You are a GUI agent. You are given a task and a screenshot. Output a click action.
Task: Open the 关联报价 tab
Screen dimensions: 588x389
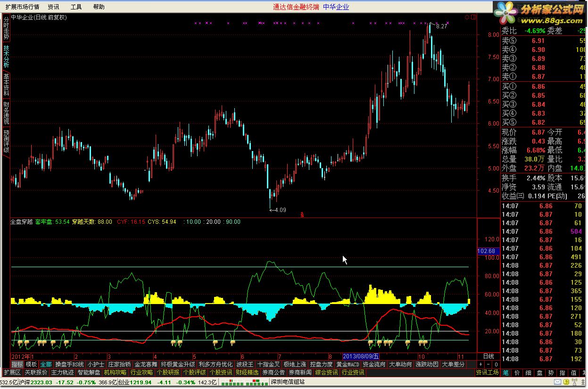[36, 372]
